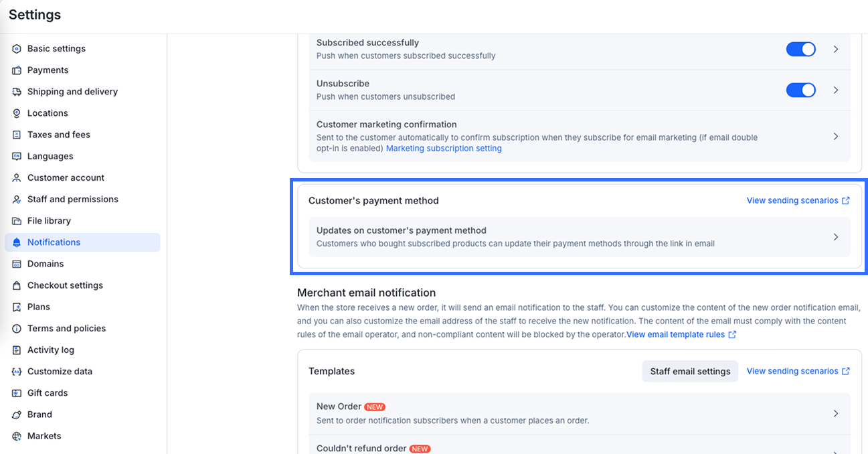Screen dimensions: 868x454
Task: Open the Marketing subscription setting link
Action: click(444, 149)
